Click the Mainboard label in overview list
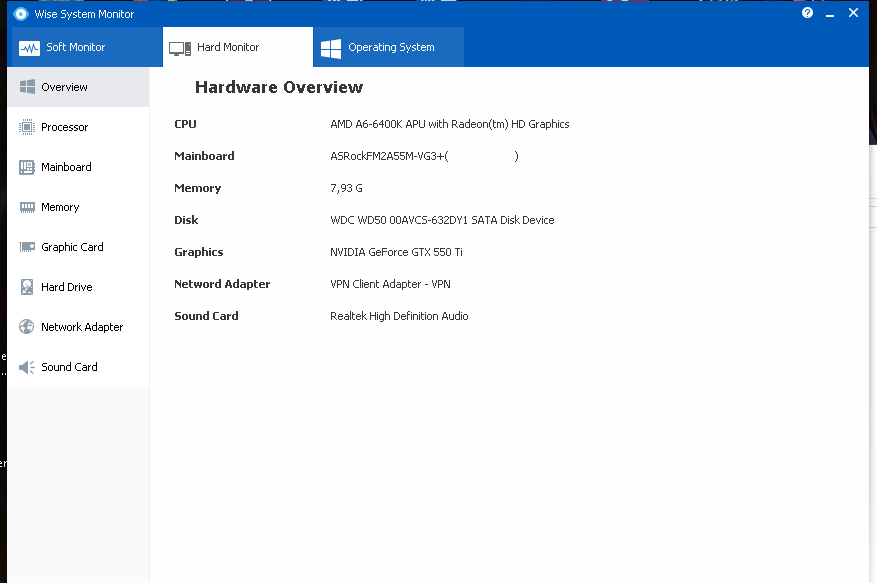 pos(204,156)
